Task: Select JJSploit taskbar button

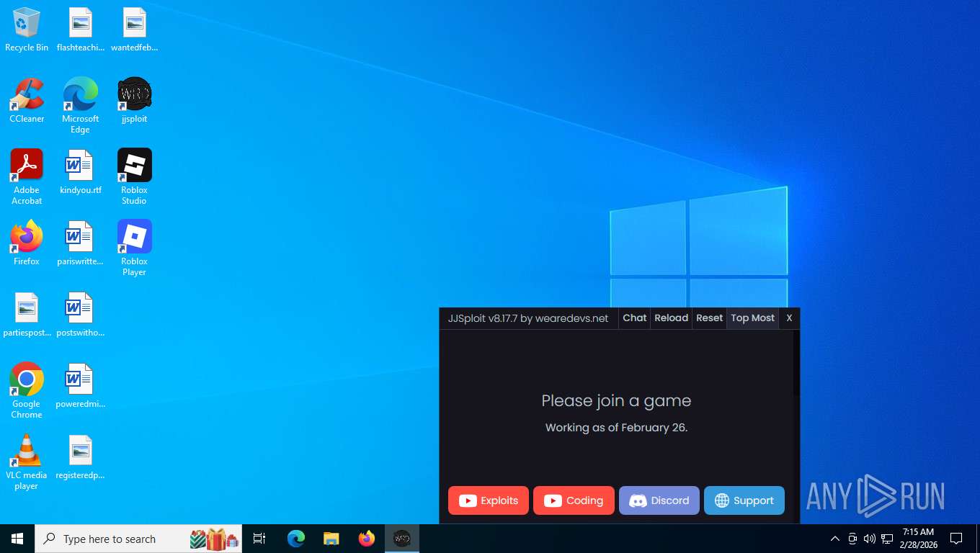Action: point(402,539)
